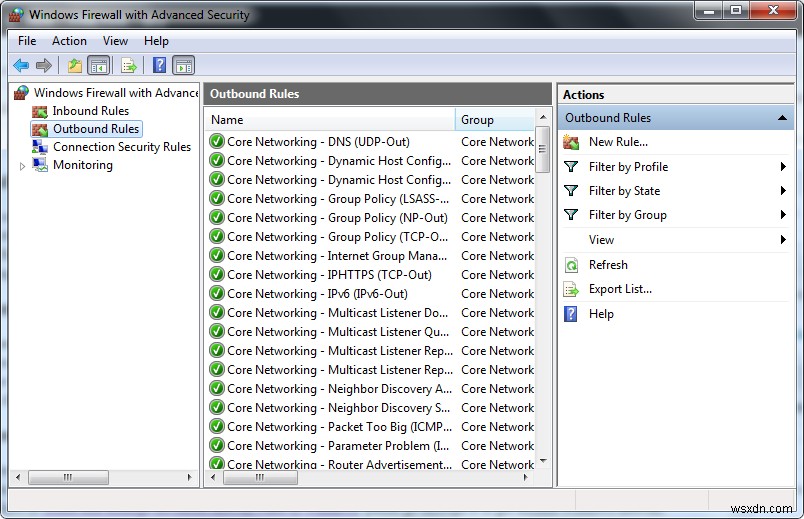Sort rules by Group column header

click(495, 120)
